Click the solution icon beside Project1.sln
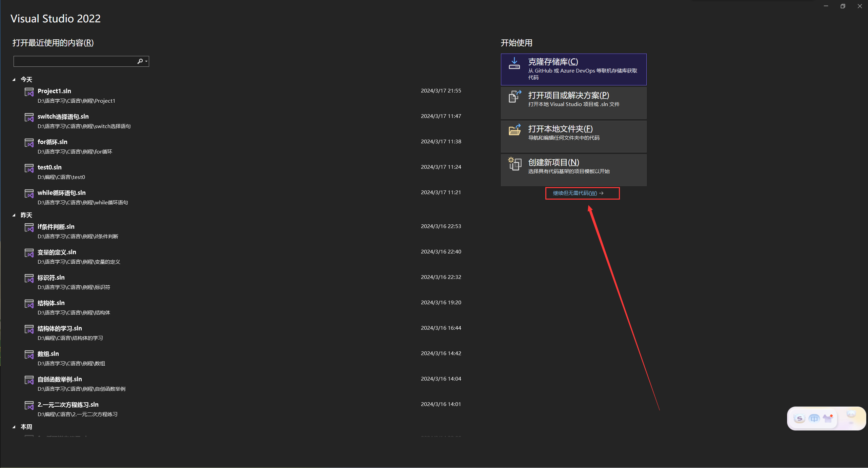 29,92
